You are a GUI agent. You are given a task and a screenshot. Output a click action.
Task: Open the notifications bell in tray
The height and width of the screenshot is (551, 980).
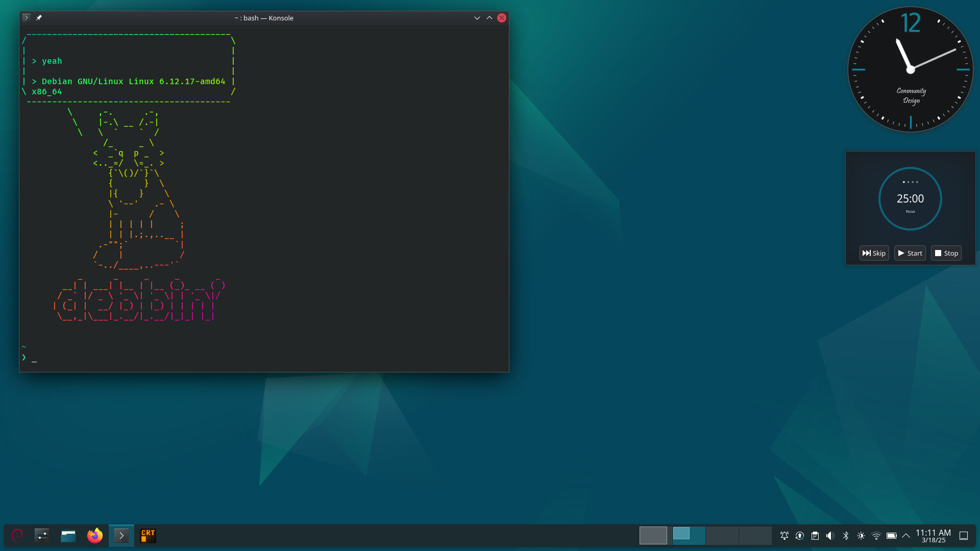pos(785,536)
